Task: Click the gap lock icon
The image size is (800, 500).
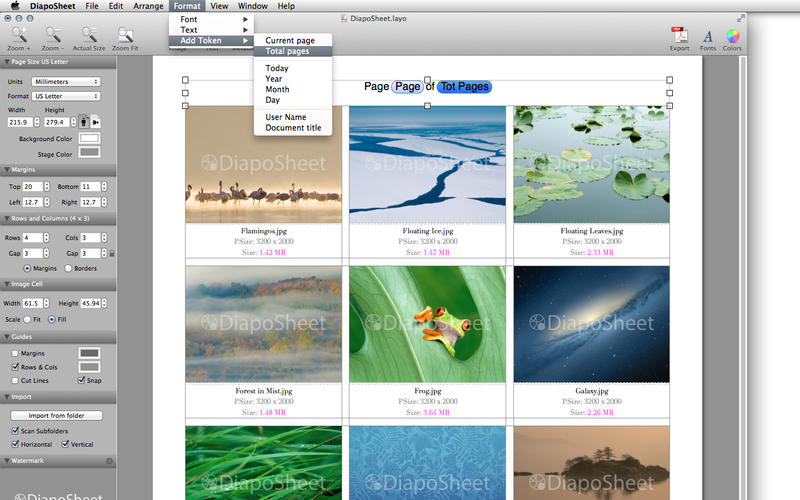Action: pyautogui.click(x=112, y=253)
